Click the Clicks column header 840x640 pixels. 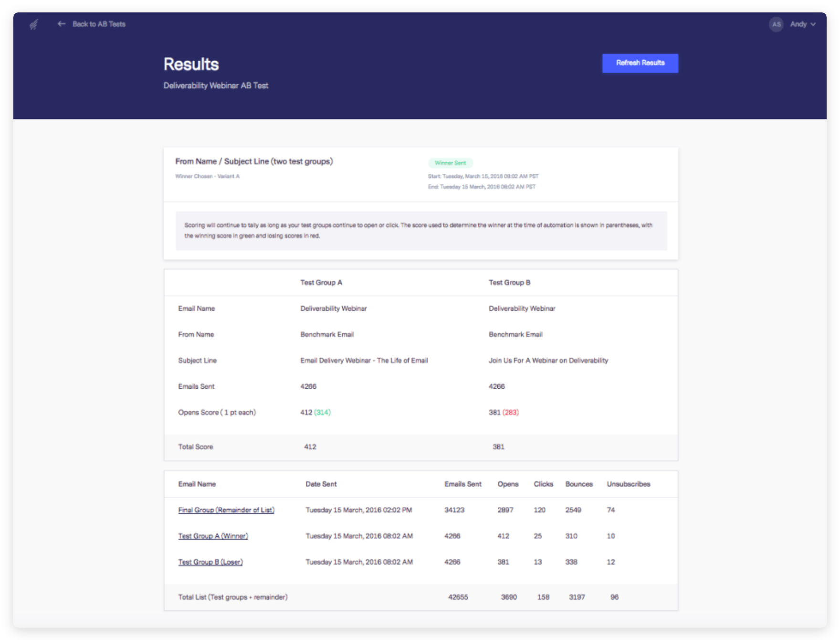(543, 484)
